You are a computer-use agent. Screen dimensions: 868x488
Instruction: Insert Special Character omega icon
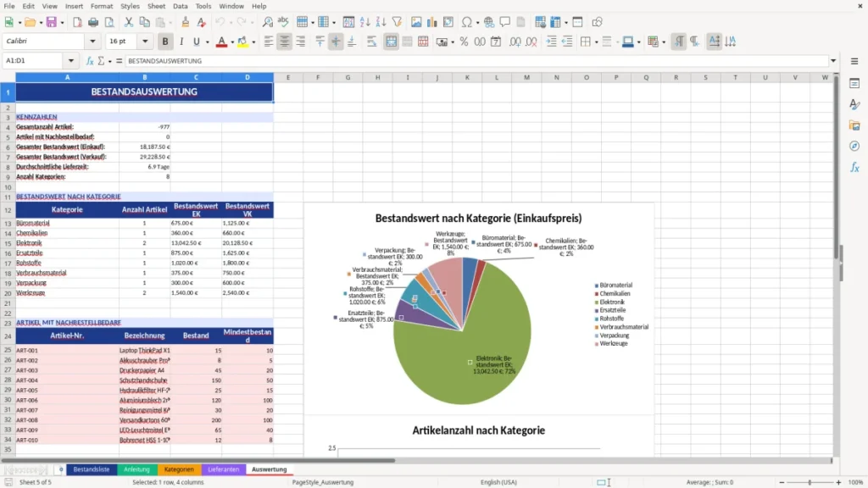467,22
